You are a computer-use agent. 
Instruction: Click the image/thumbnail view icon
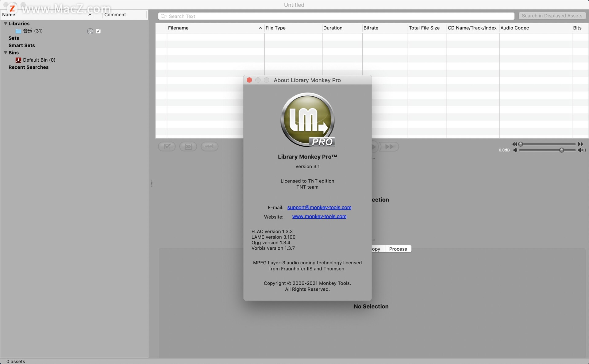click(188, 146)
